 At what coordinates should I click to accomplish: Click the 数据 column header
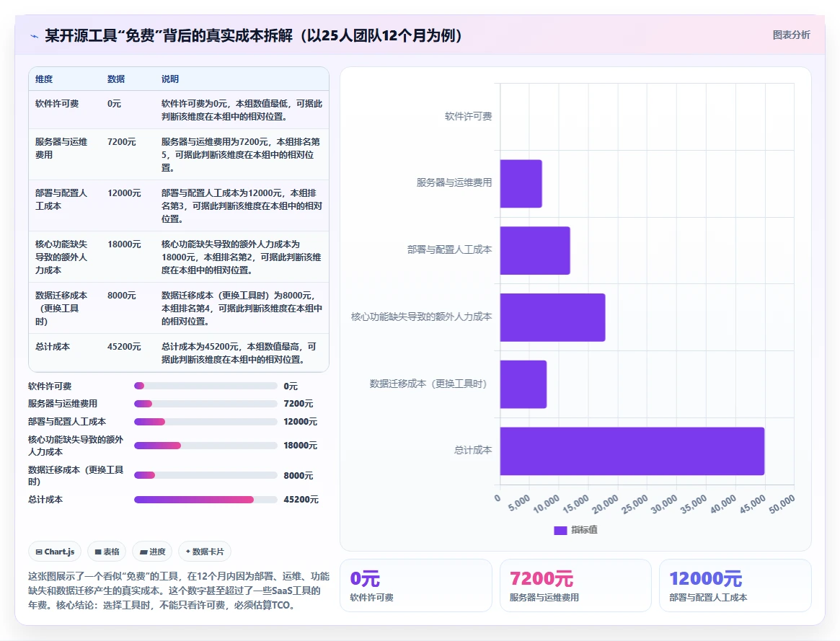click(x=115, y=79)
